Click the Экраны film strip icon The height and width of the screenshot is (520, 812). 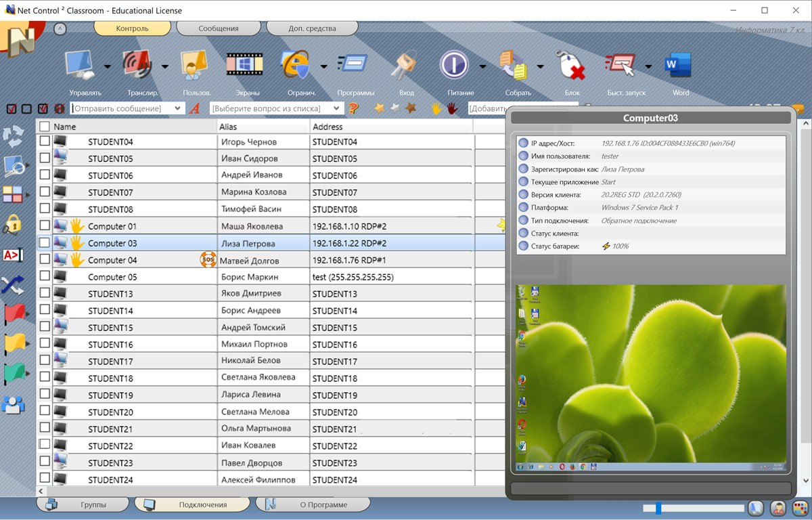pos(244,66)
